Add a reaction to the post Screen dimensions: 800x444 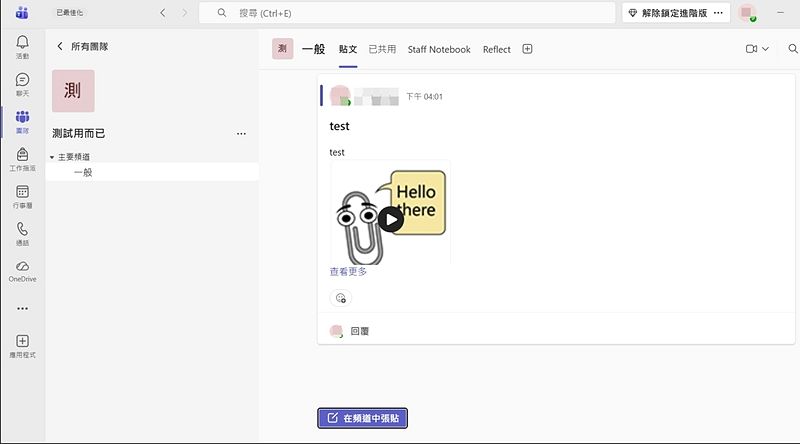point(340,298)
